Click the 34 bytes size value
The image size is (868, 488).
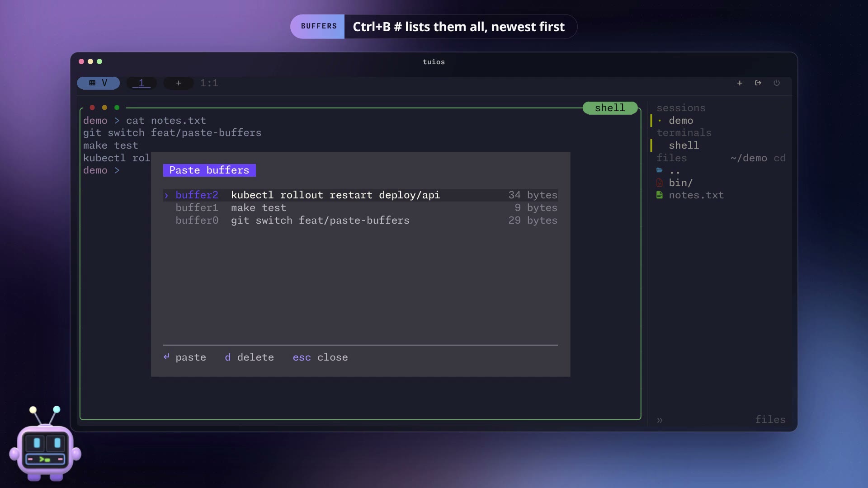533,195
